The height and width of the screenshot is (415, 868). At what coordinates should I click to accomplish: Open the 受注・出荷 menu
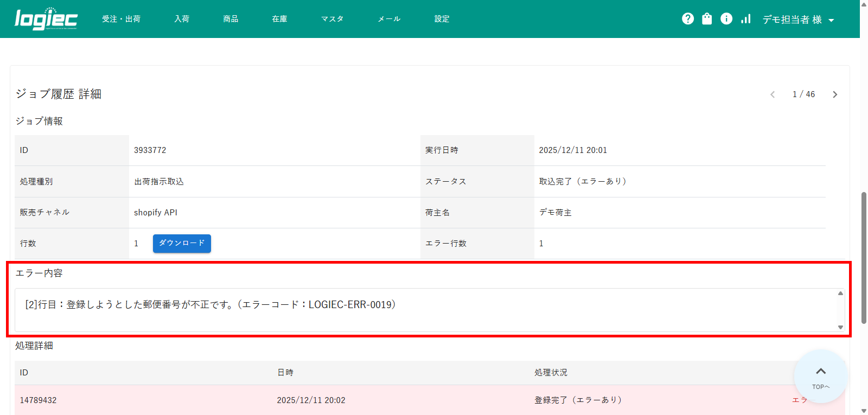coord(121,19)
